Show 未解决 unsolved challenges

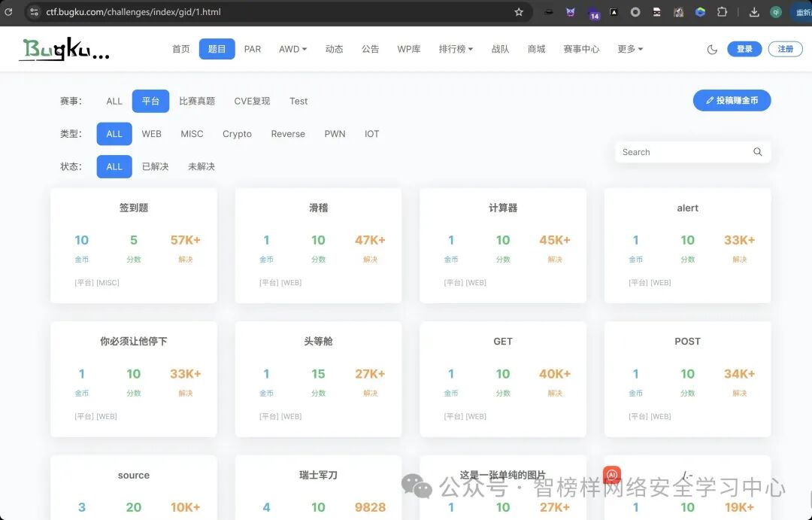(x=201, y=166)
